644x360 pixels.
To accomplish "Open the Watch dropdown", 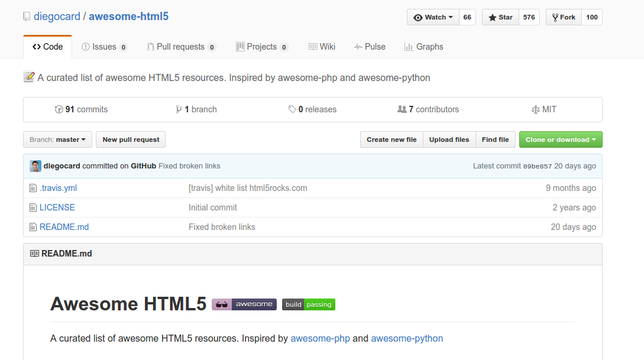I will point(433,17).
